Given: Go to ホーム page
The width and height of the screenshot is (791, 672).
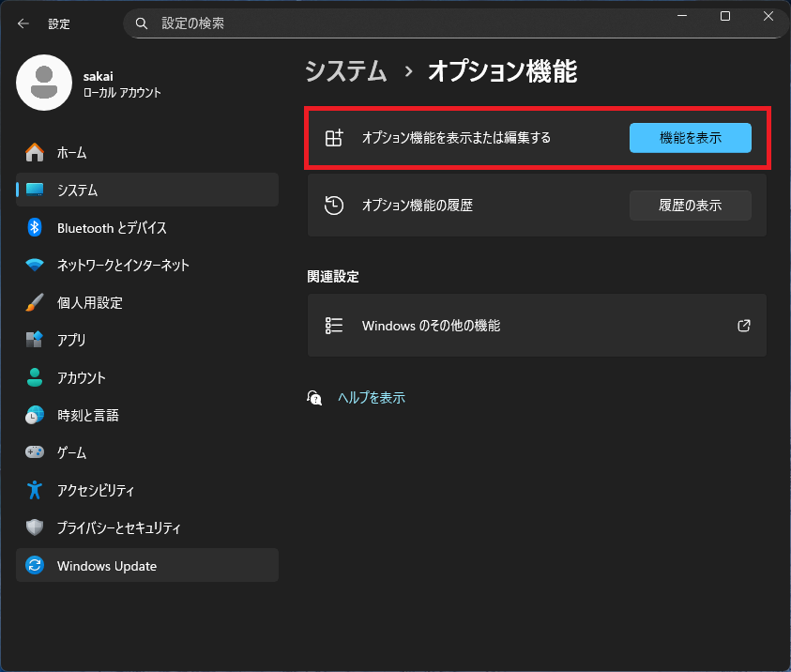Looking at the screenshot, I should click(x=147, y=152).
